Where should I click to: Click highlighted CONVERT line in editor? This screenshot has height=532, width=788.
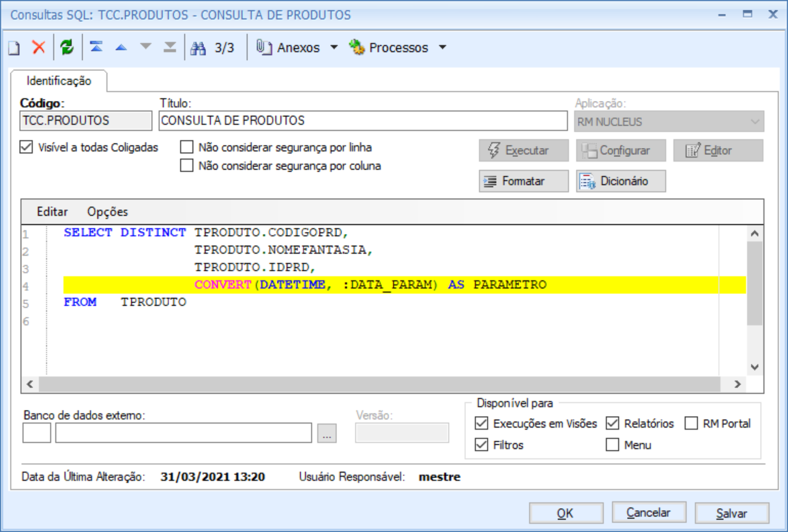click(x=405, y=285)
